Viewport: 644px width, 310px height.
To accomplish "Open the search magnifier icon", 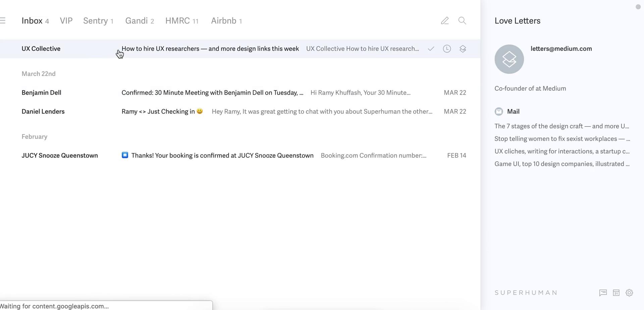I will [462, 21].
